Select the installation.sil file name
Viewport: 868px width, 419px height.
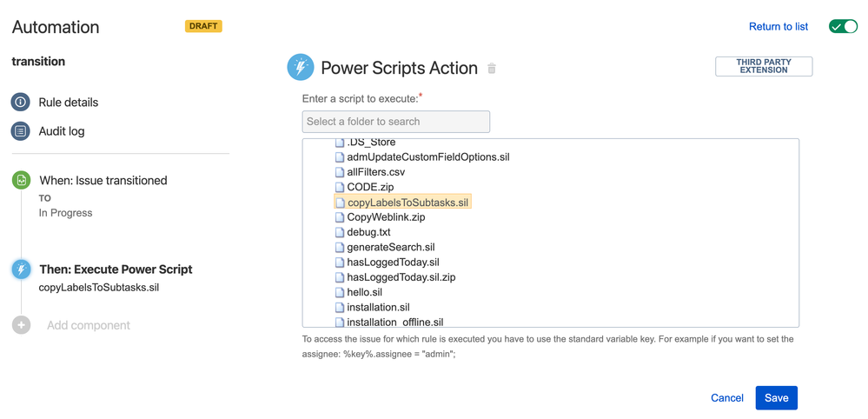pos(378,307)
